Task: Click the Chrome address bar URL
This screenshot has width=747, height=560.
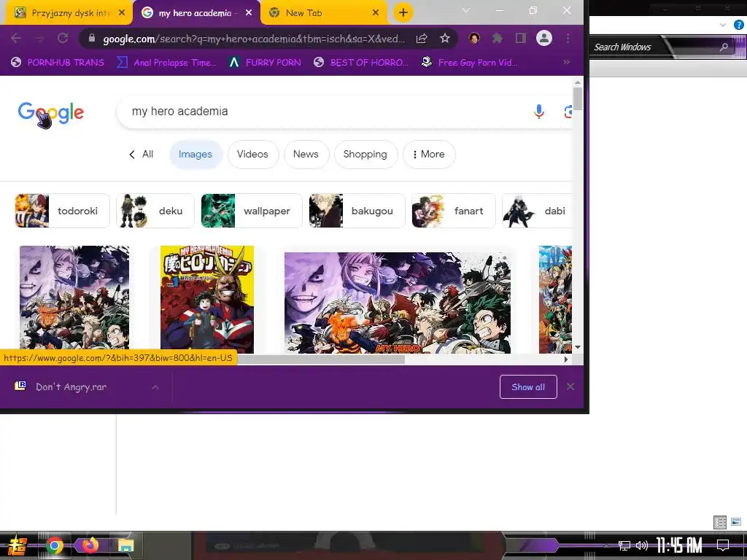Action: [x=254, y=39]
